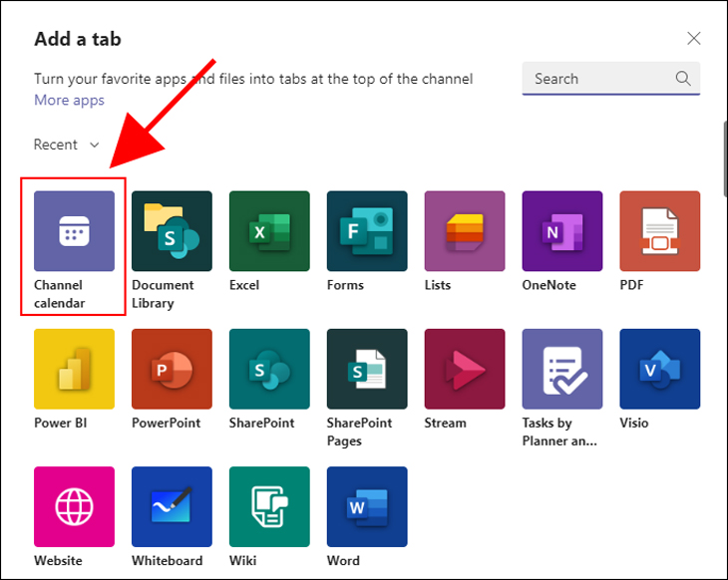728x580 pixels.
Task: Choose the Excel app icon
Action: [269, 231]
